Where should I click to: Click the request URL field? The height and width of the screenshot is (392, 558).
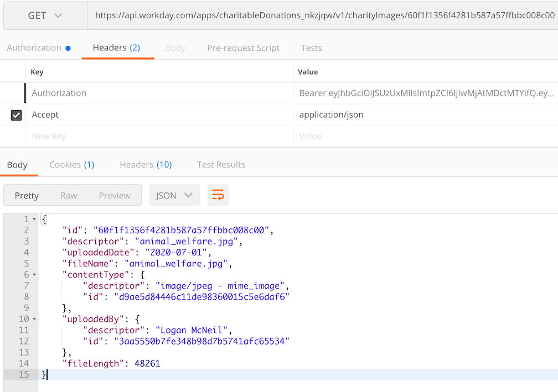pyautogui.click(x=323, y=15)
